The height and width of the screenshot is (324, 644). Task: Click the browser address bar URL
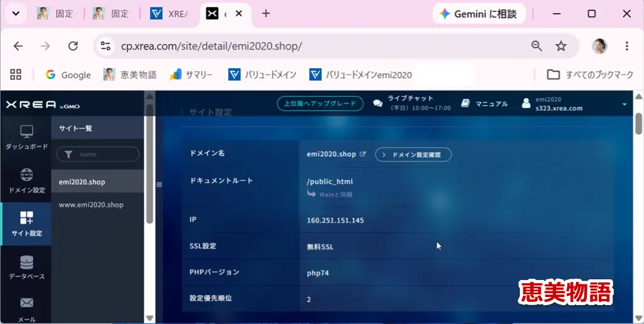tap(211, 47)
